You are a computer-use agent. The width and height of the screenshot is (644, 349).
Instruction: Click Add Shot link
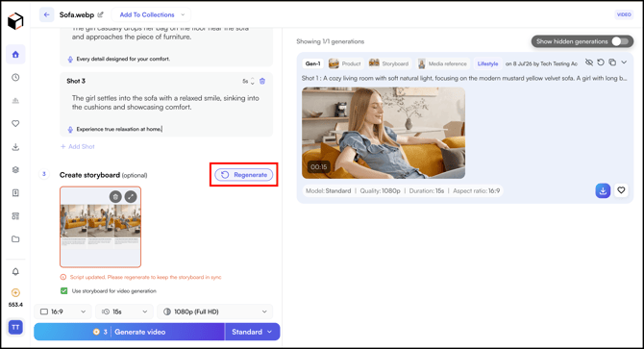[x=78, y=146]
